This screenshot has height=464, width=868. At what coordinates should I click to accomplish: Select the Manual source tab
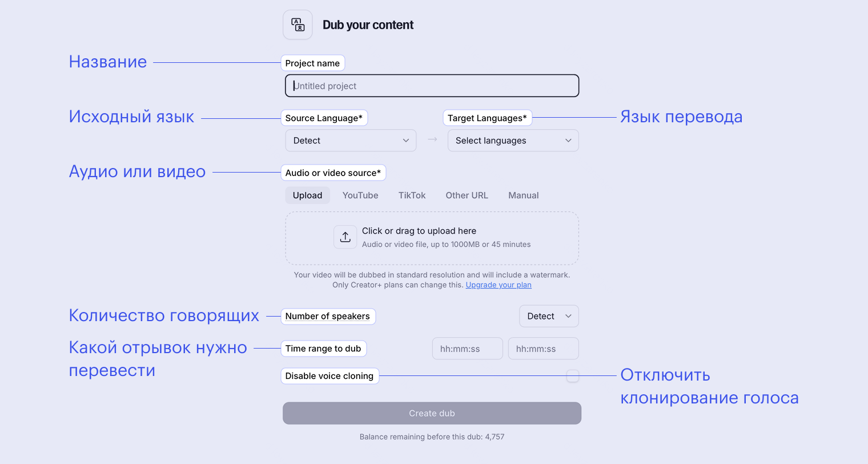(523, 195)
